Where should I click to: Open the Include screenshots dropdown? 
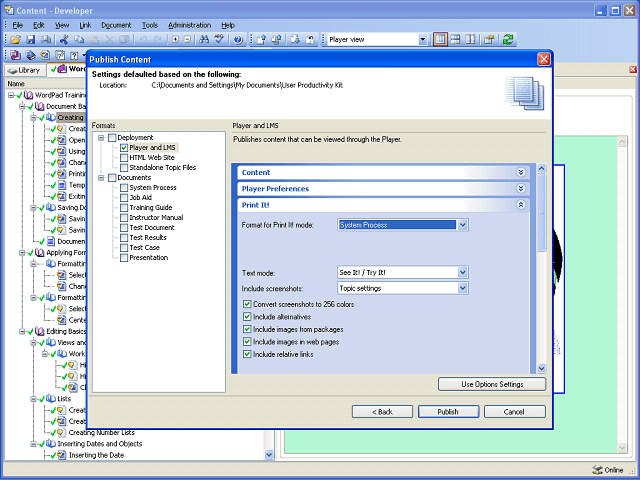coord(462,288)
